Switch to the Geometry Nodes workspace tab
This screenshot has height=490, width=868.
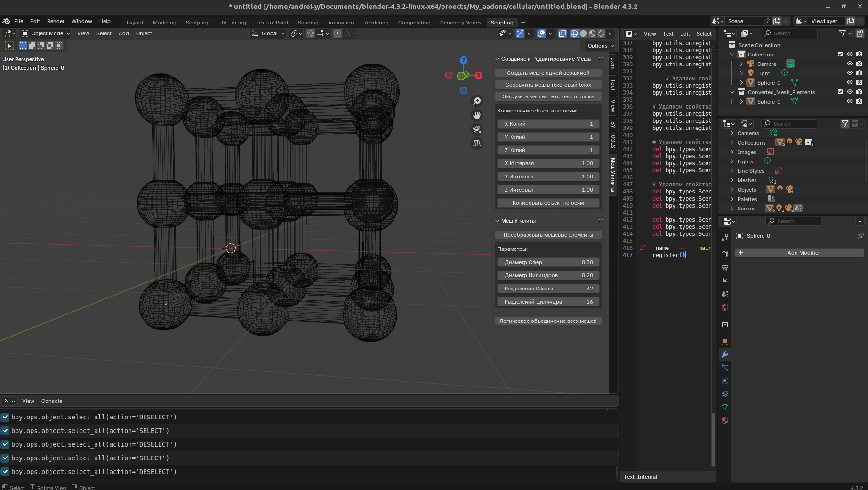(460, 23)
